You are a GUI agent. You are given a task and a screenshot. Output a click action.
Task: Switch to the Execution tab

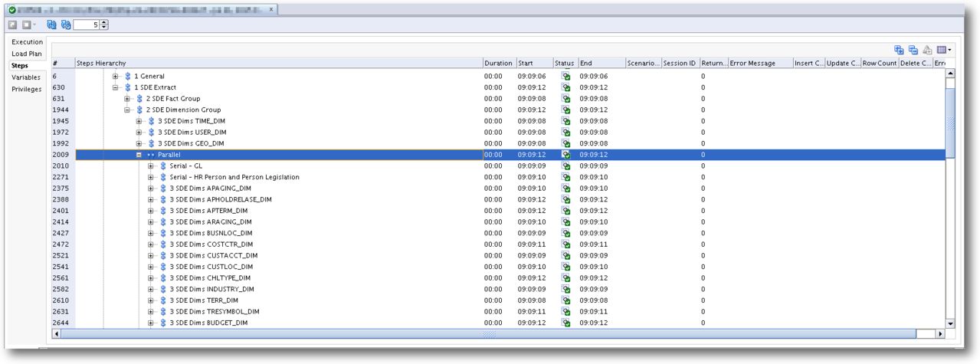click(27, 42)
